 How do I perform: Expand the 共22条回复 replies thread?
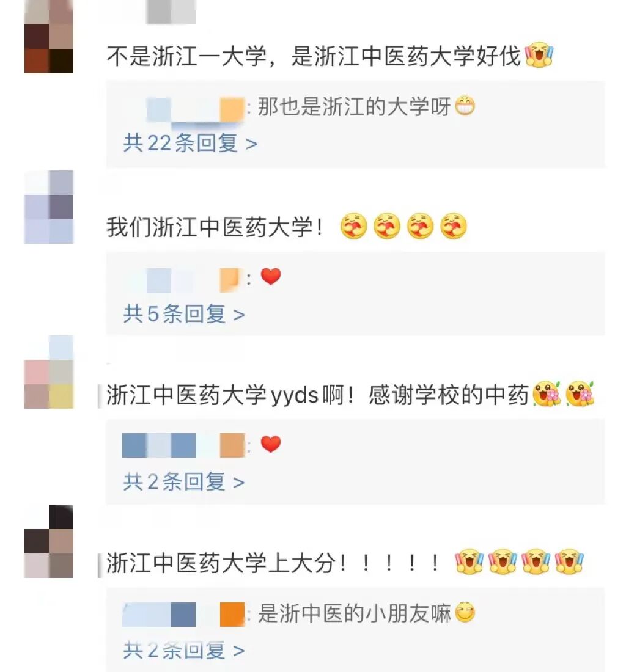tap(190, 143)
